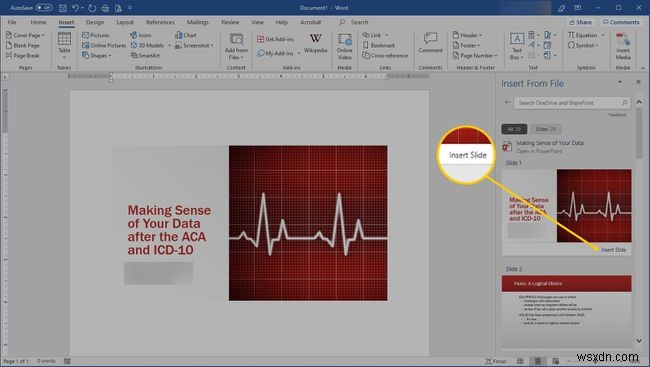The image size is (650, 367).
Task: Open Customize Quick Access Toolbar arrow
Action: (130, 8)
